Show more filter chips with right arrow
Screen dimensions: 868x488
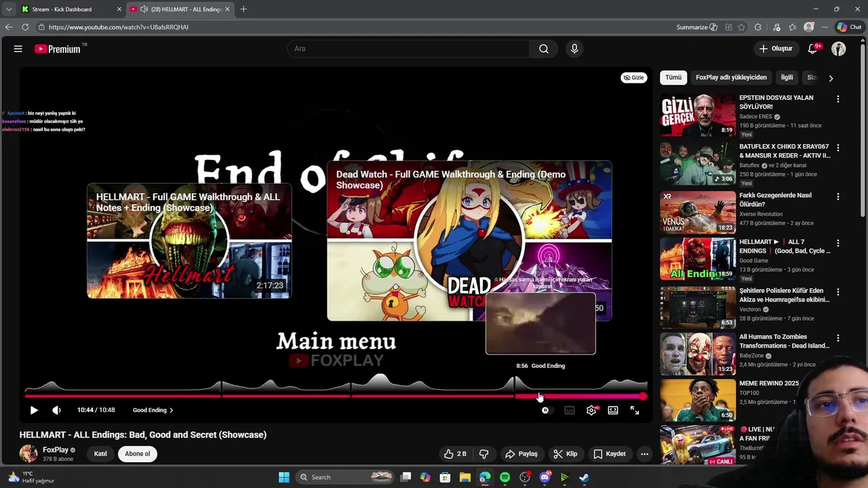click(831, 78)
